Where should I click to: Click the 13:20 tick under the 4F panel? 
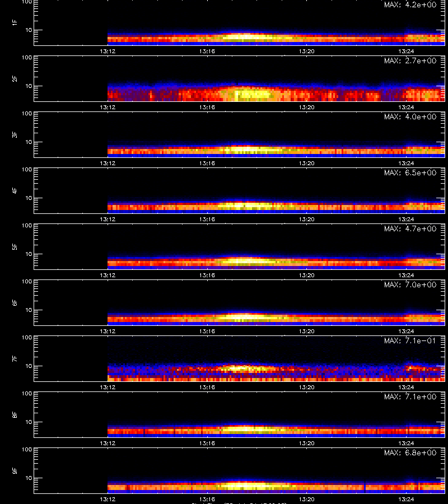tap(306, 219)
